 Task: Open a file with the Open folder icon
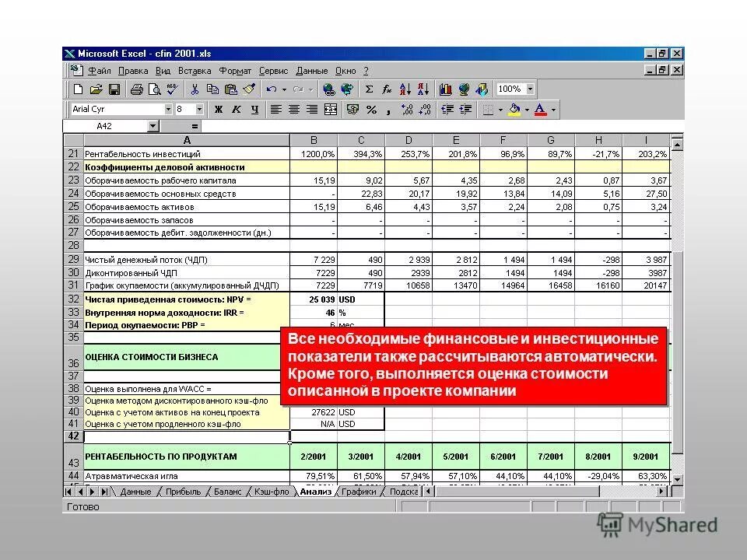click(96, 89)
